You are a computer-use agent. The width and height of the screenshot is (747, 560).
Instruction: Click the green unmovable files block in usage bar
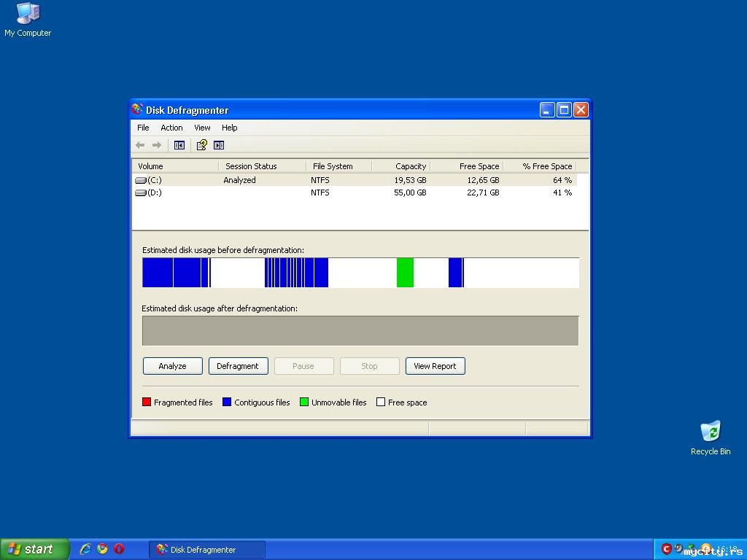tap(405, 273)
